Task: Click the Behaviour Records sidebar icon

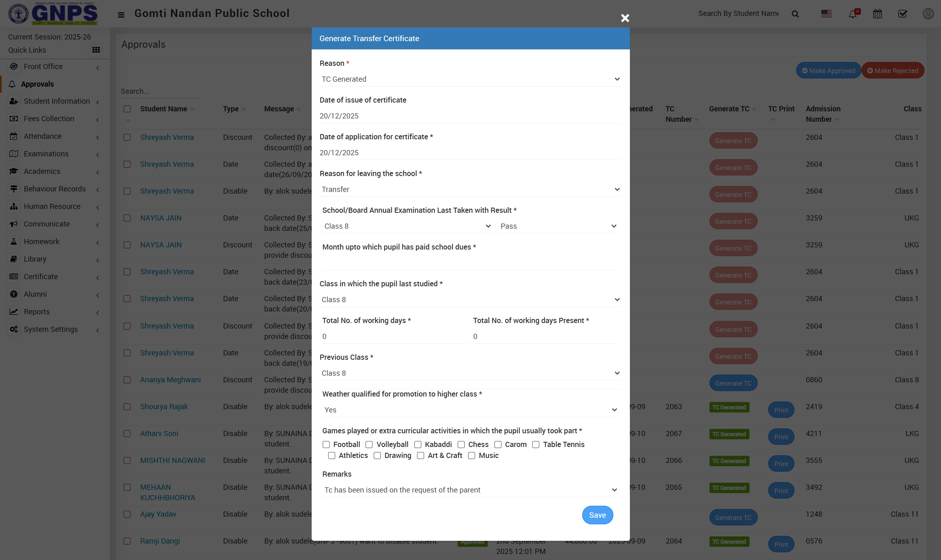Action: click(x=14, y=189)
